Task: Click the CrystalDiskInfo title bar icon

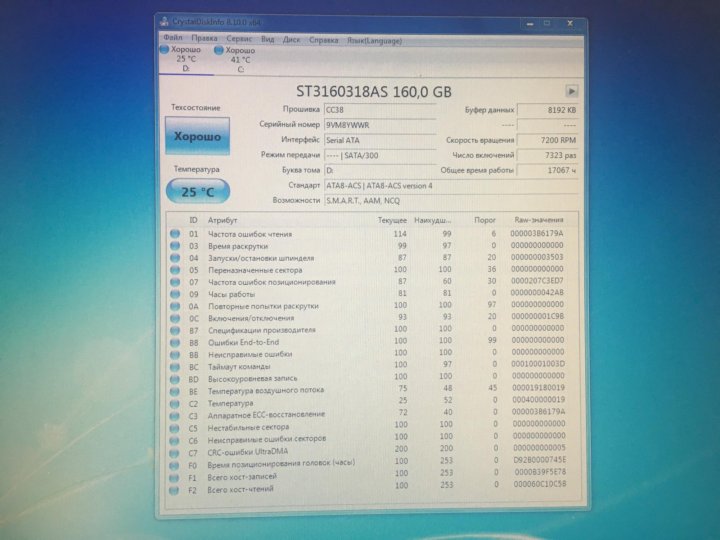Action: (164, 21)
